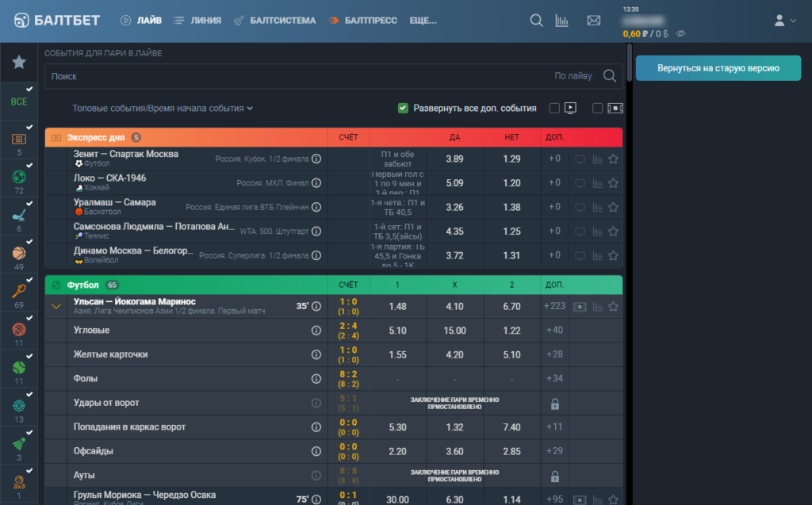
Task: Open БАЛТСИСТЕМА menu item
Action: coord(275,21)
